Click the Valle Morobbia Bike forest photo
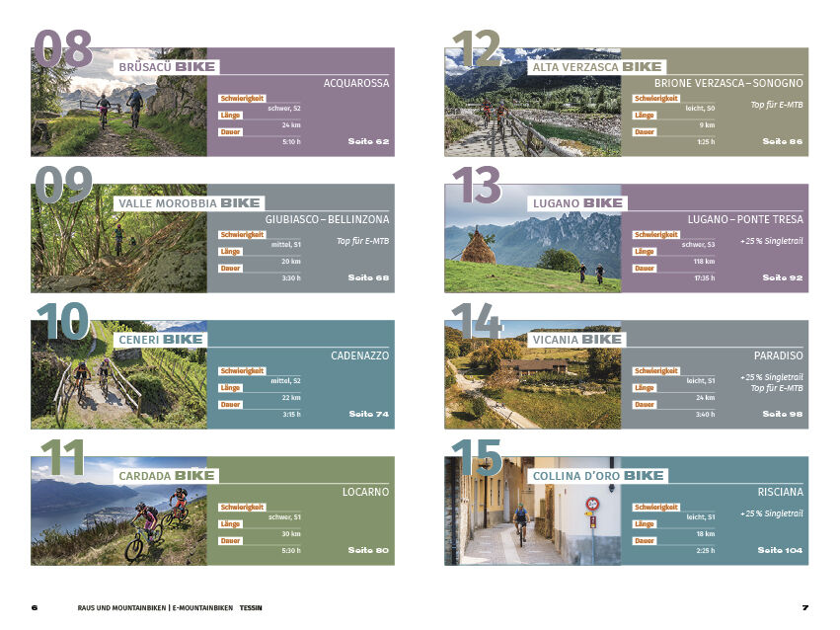 [x=118, y=252]
